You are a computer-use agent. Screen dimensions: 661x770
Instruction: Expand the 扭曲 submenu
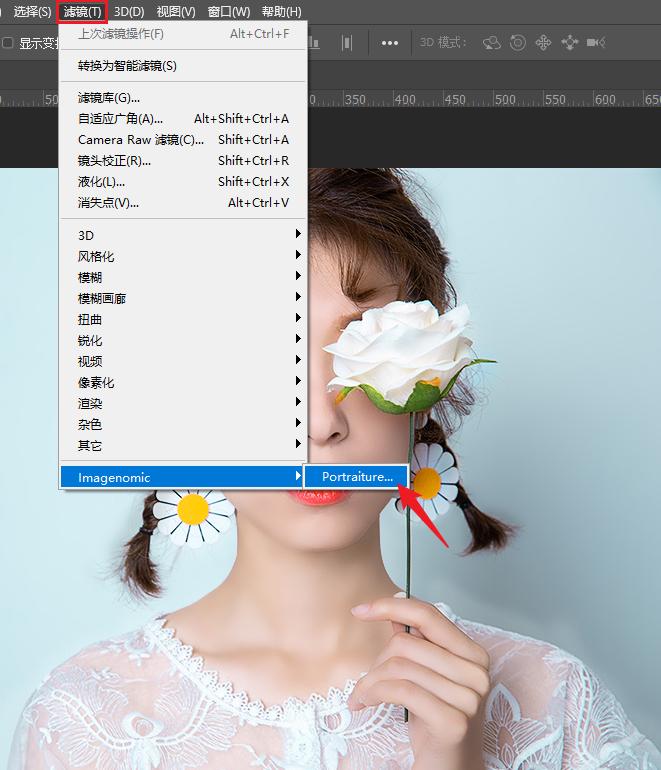183,320
